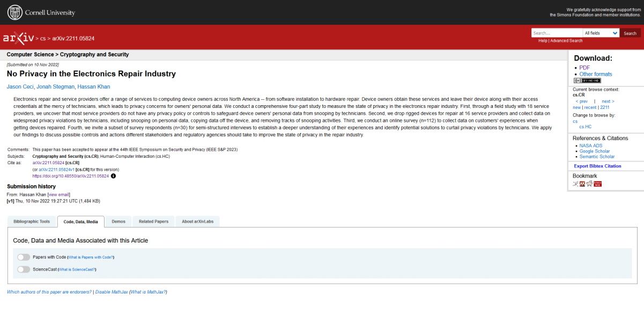Click the cs breadcrumb link
Screen dimensions: 644x322
pyautogui.click(x=43, y=39)
